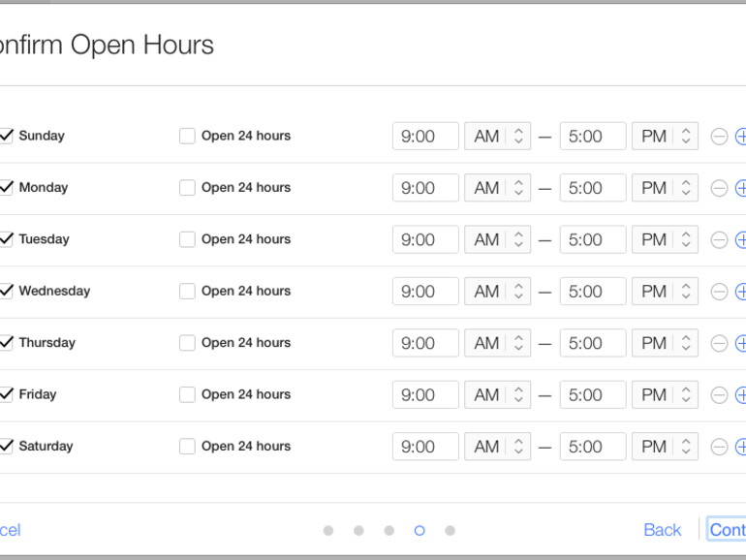
Task: Click the Back button
Action: tap(662, 530)
